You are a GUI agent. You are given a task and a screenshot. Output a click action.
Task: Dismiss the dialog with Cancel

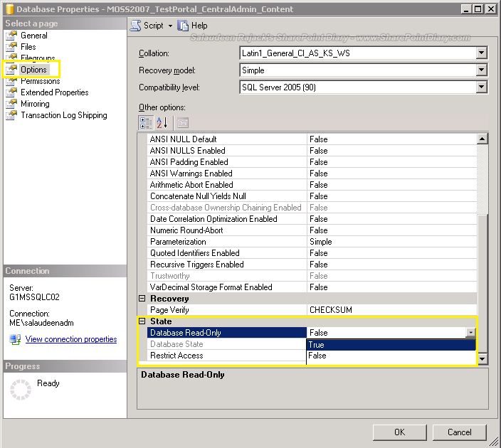pyautogui.click(x=459, y=432)
